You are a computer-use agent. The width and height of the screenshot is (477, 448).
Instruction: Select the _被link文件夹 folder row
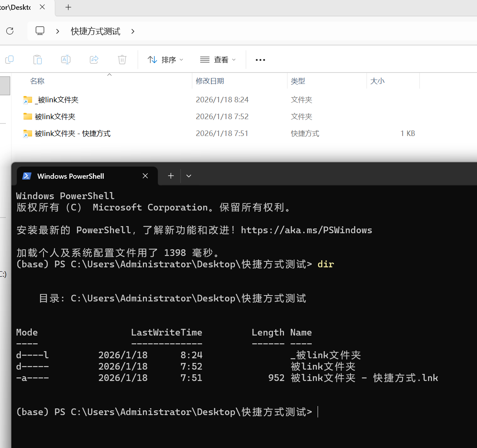pyautogui.click(x=221, y=100)
